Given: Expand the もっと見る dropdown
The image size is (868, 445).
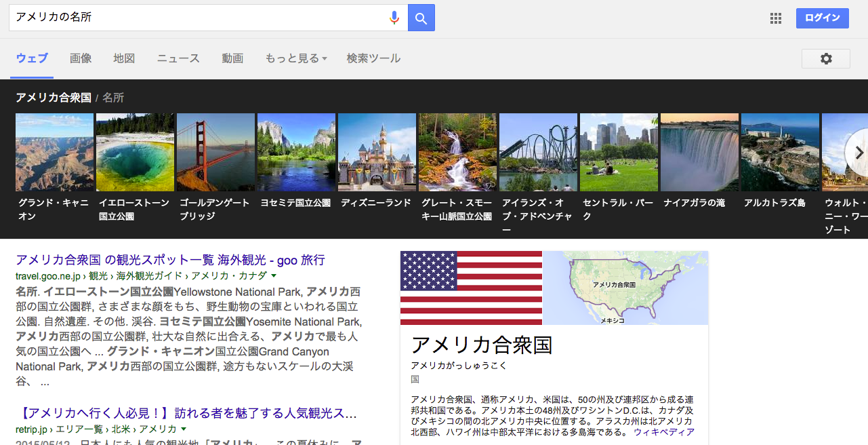Looking at the screenshot, I should click(296, 58).
